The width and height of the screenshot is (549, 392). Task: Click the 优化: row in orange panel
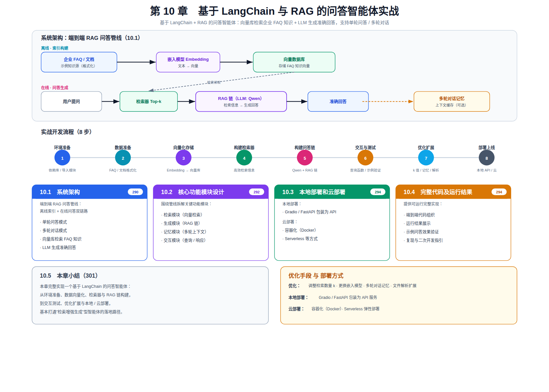352,286
